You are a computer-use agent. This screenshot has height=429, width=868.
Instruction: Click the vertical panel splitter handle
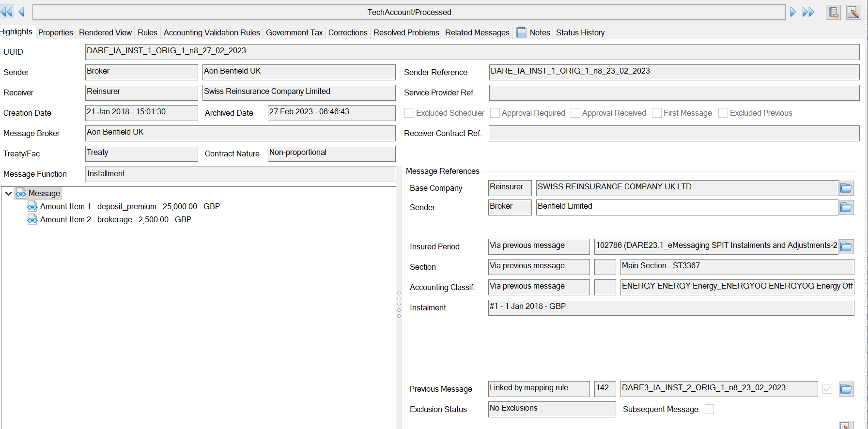399,304
